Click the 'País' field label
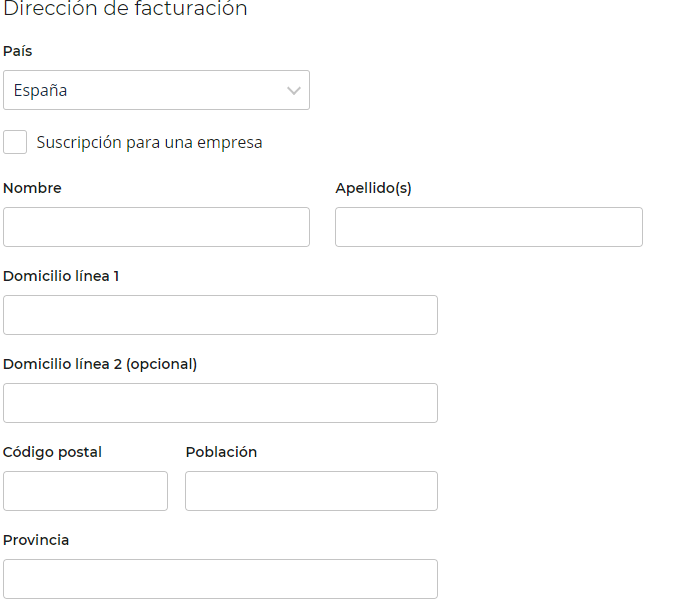675x611 pixels. [x=17, y=51]
